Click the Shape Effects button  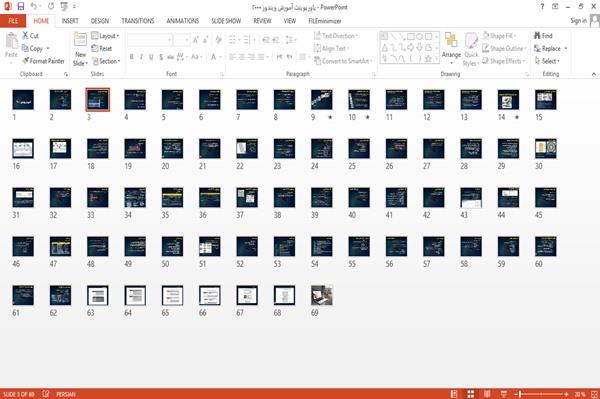point(504,61)
